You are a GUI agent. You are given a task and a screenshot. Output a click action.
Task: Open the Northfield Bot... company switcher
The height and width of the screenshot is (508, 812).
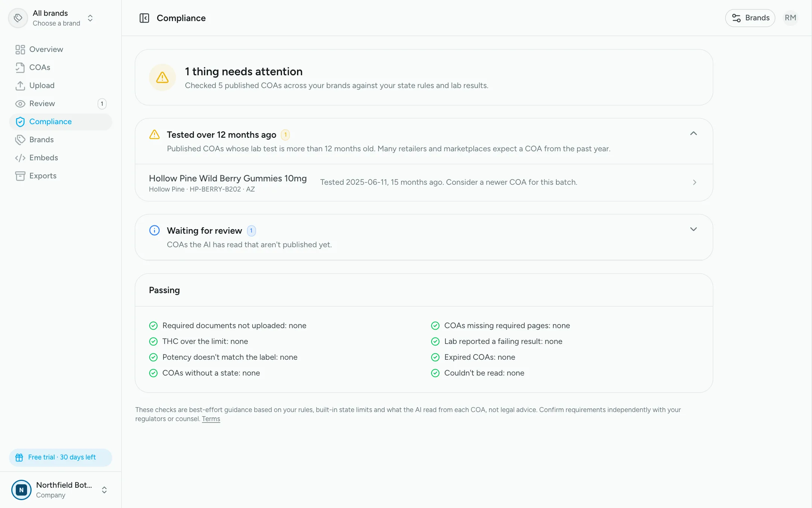tap(60, 490)
